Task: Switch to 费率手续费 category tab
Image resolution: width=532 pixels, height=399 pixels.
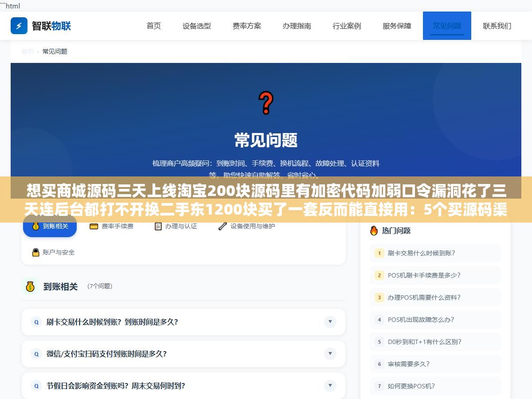Action: [x=111, y=226]
